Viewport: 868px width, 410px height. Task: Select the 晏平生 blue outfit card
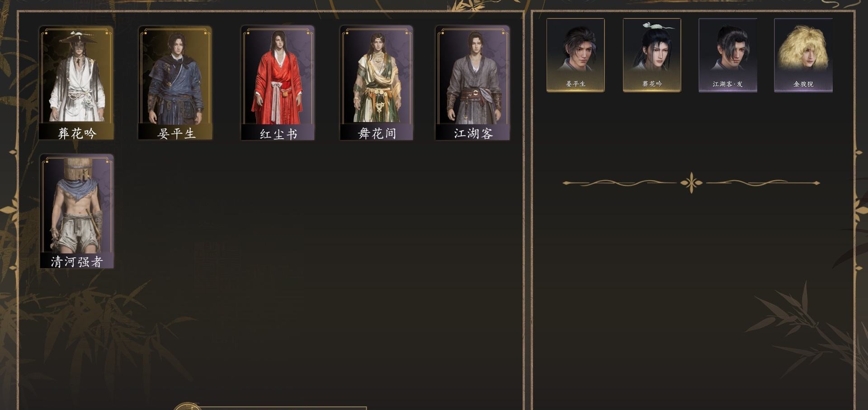pos(175,83)
